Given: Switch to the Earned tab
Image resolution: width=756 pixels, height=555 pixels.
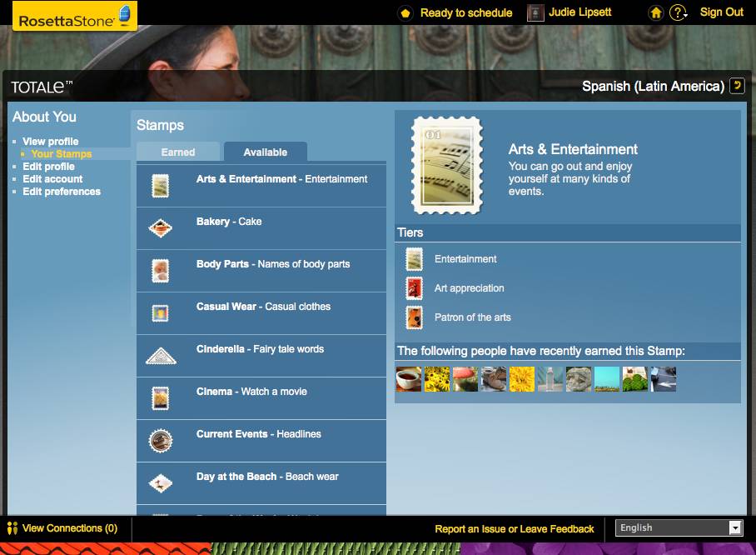Looking at the screenshot, I should pyautogui.click(x=178, y=152).
